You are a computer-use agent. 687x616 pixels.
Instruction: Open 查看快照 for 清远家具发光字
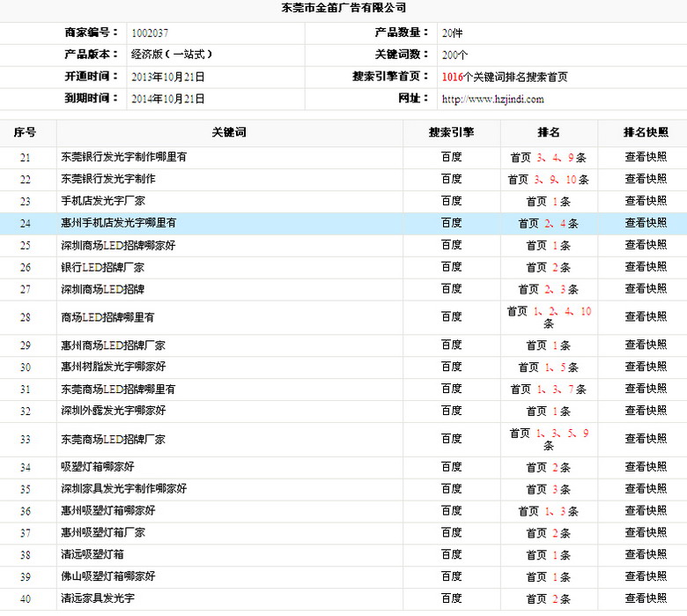(x=646, y=598)
